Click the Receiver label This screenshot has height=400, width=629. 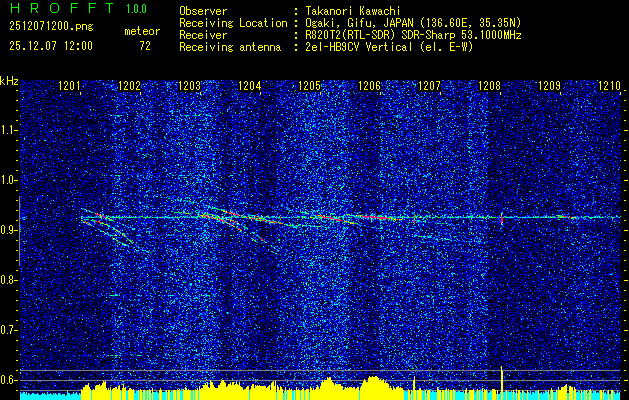pyautogui.click(x=203, y=35)
